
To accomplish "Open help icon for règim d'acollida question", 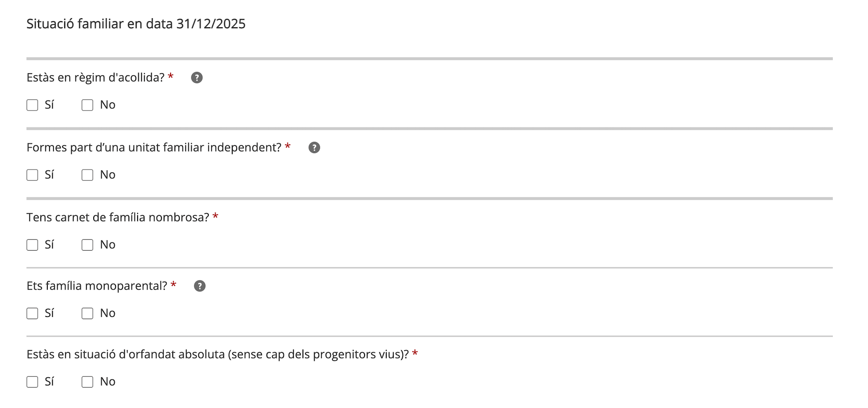I will (197, 78).
